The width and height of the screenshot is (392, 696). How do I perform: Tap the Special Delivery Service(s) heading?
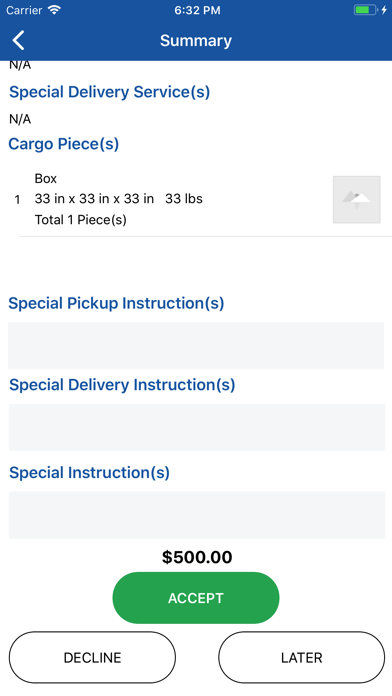pyautogui.click(x=109, y=92)
